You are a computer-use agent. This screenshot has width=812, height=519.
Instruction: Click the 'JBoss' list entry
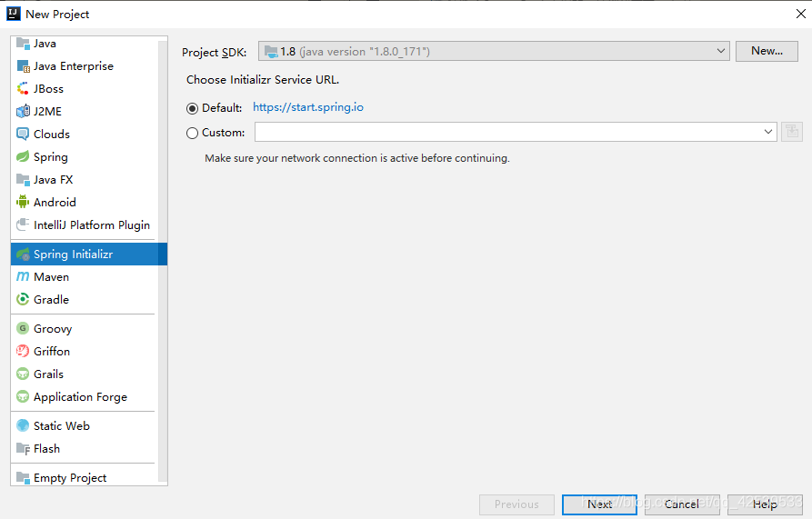click(84, 89)
